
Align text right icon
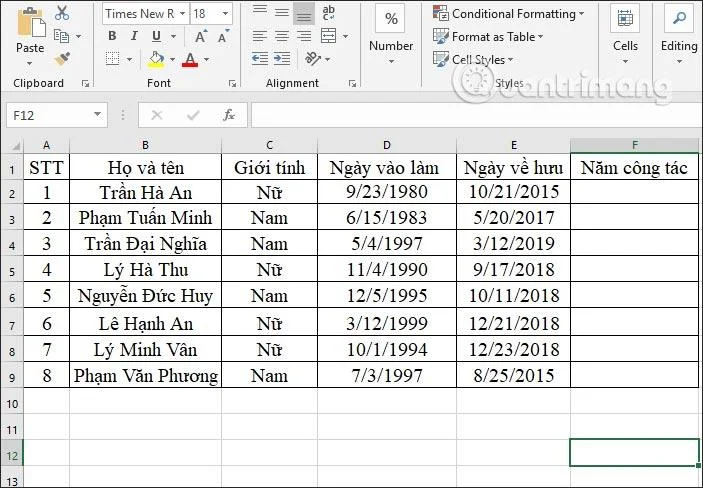pyautogui.click(x=304, y=36)
